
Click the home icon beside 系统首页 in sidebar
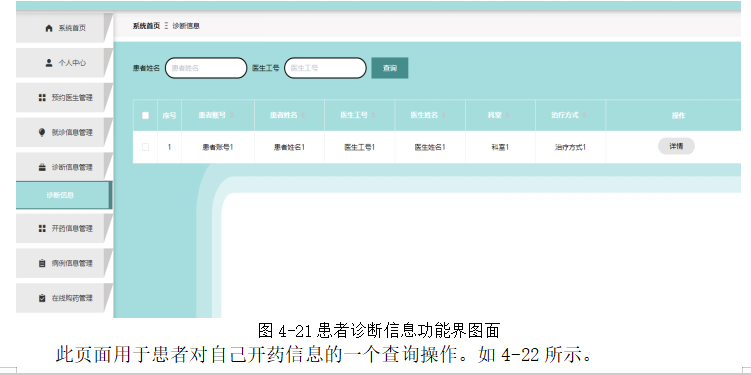point(48,28)
